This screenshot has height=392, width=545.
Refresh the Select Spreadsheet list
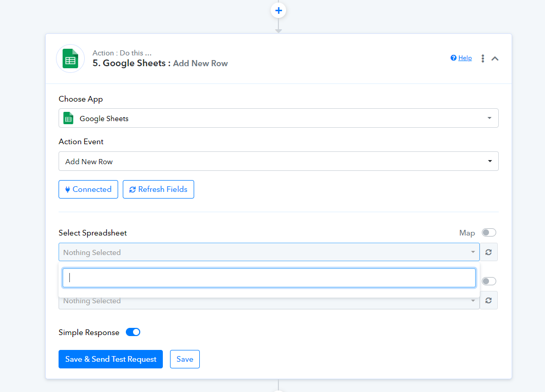click(x=488, y=252)
